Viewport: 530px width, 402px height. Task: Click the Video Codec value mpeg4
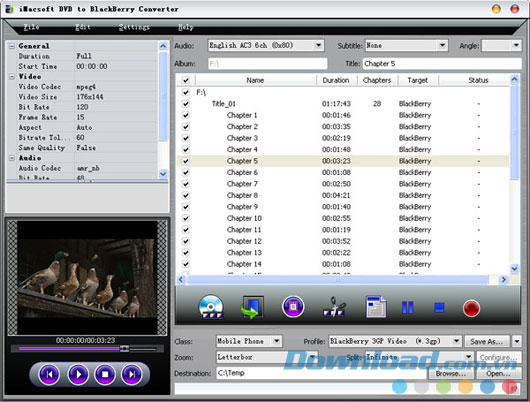click(x=86, y=87)
